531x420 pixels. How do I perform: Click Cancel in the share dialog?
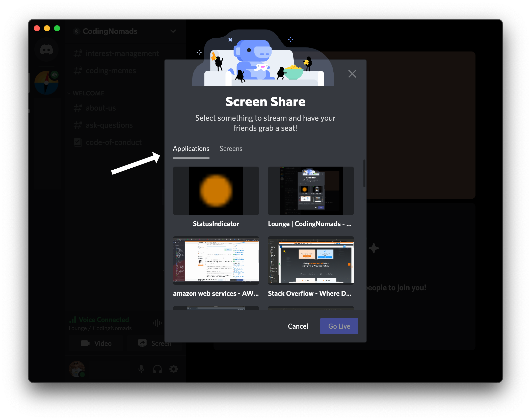click(x=298, y=326)
